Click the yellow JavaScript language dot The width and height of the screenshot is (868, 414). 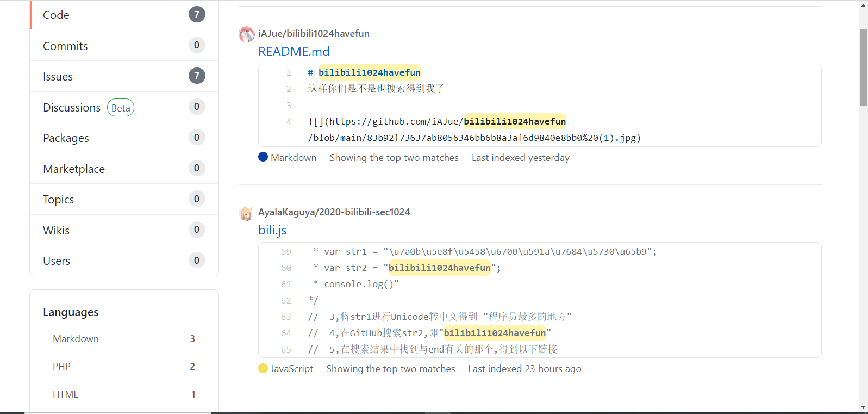(263, 368)
